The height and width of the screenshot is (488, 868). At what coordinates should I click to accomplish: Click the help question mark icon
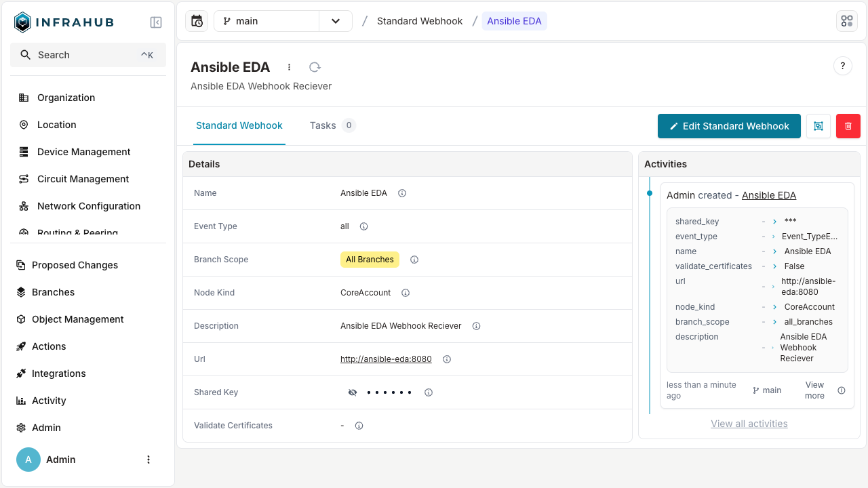[842, 66]
